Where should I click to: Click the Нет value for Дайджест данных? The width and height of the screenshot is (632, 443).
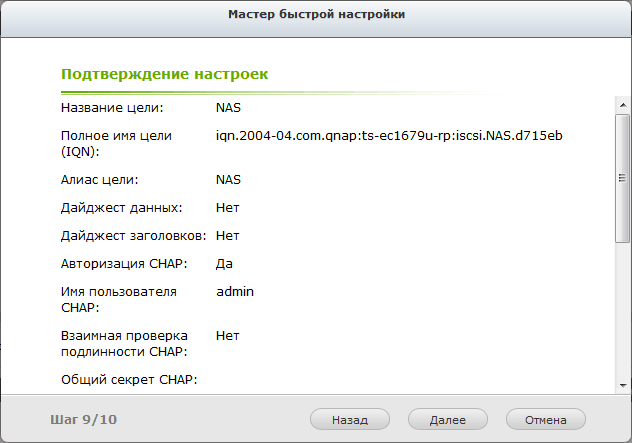[227, 207]
